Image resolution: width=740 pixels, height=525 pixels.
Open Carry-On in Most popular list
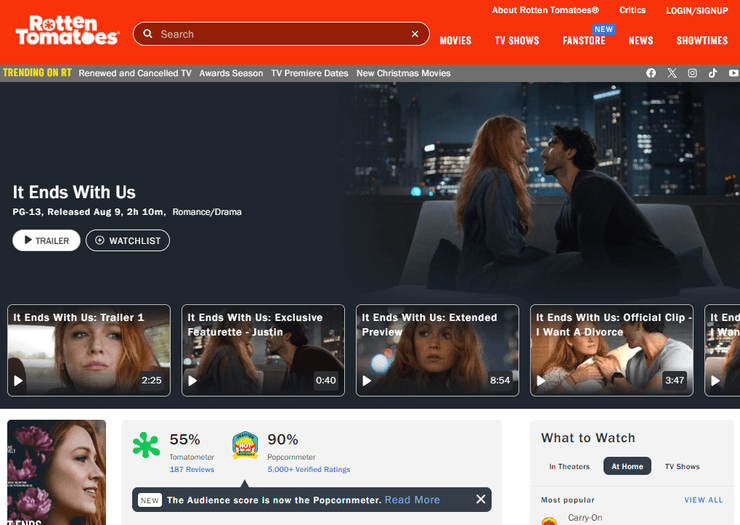click(x=585, y=518)
